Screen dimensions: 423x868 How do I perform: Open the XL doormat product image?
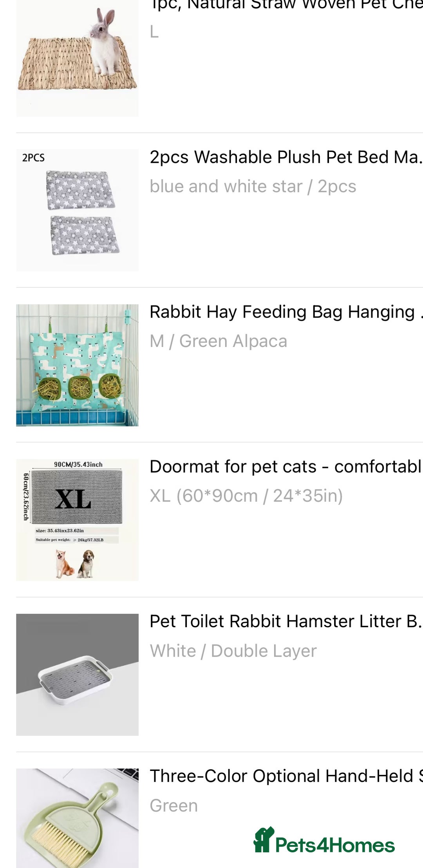pos(77,520)
